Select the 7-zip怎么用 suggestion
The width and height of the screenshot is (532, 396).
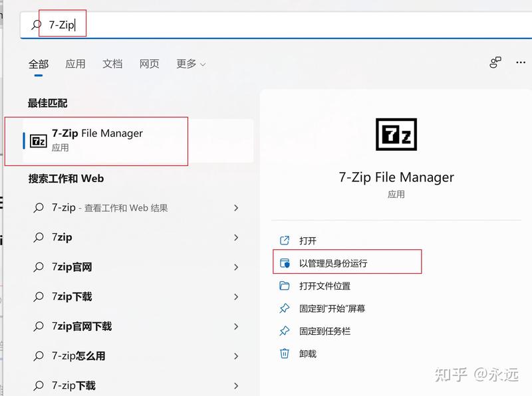136,356
